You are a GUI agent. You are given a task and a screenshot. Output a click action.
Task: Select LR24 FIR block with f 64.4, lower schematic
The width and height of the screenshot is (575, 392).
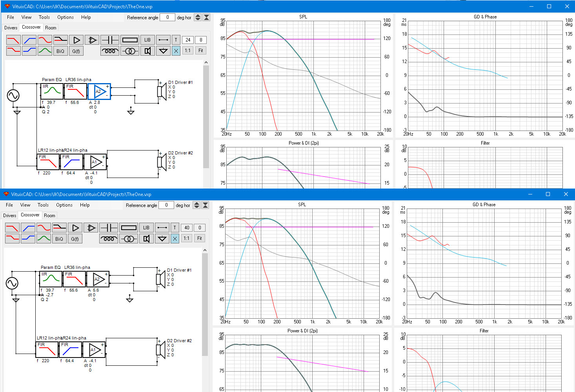70,350
